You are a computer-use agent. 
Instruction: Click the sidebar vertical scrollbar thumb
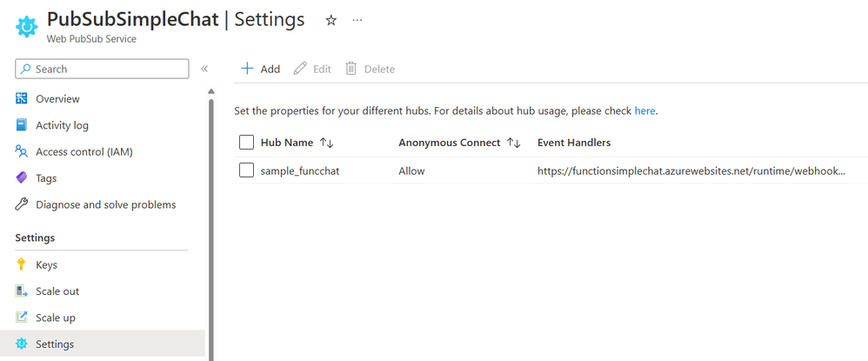(210, 230)
